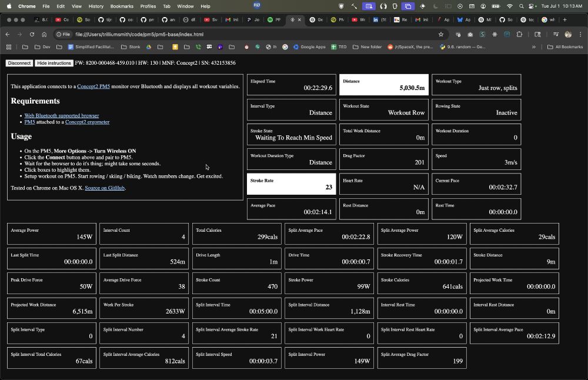Unhighlight the Distance box
Viewport: 588px width, 380px height.
coord(383,84)
